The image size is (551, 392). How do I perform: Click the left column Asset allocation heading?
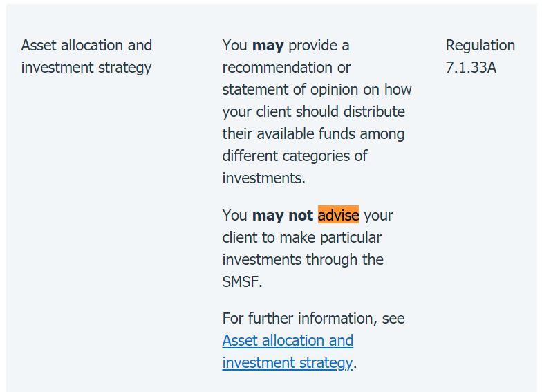tap(86, 56)
